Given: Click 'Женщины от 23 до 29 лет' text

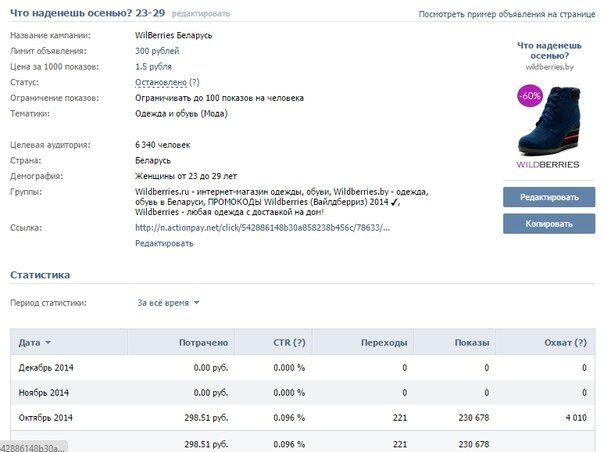Looking at the screenshot, I should pyautogui.click(x=186, y=176).
